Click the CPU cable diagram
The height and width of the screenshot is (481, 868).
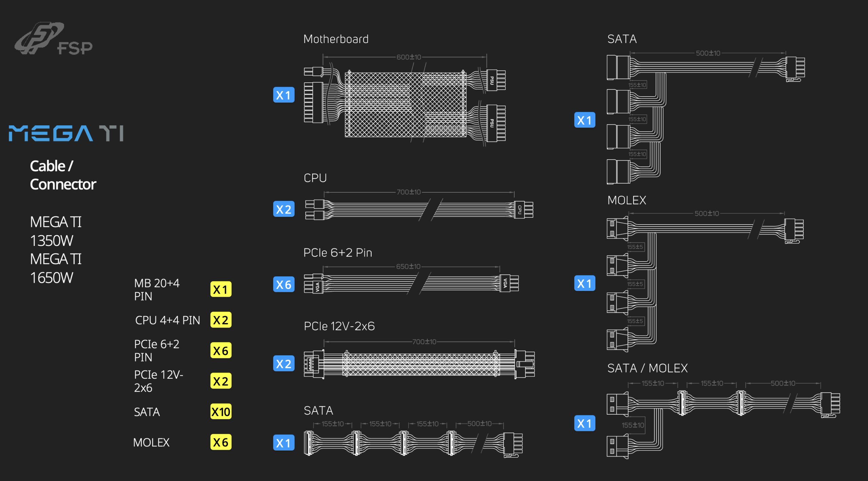click(x=419, y=210)
